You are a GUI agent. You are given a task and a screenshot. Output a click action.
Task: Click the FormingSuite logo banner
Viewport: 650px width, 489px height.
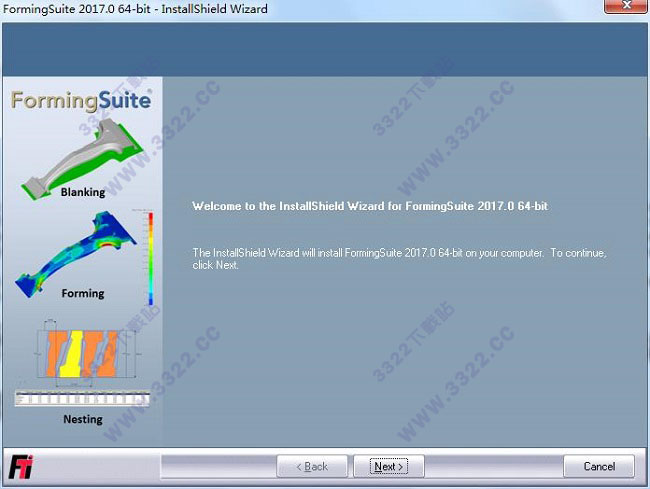(x=81, y=101)
